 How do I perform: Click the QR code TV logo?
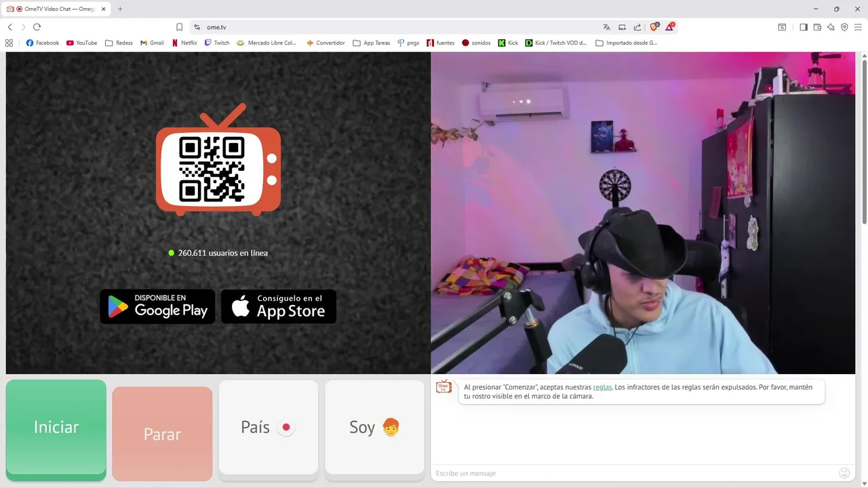click(x=218, y=160)
